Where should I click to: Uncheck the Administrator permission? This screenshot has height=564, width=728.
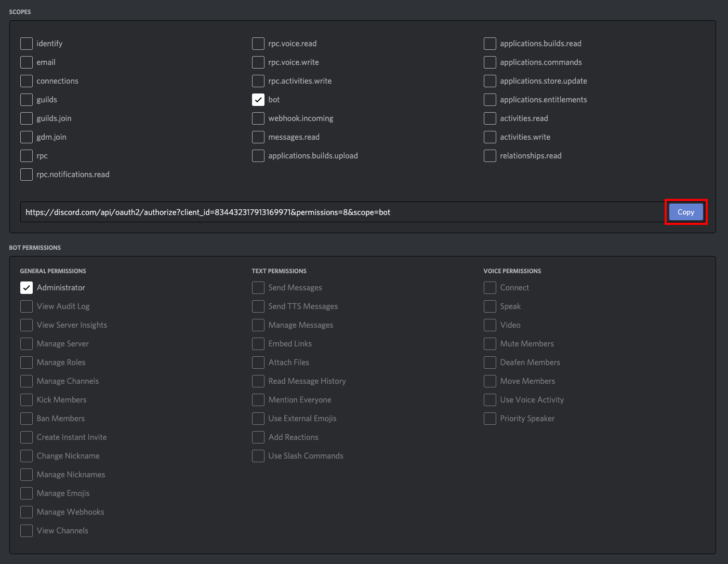pos(27,288)
